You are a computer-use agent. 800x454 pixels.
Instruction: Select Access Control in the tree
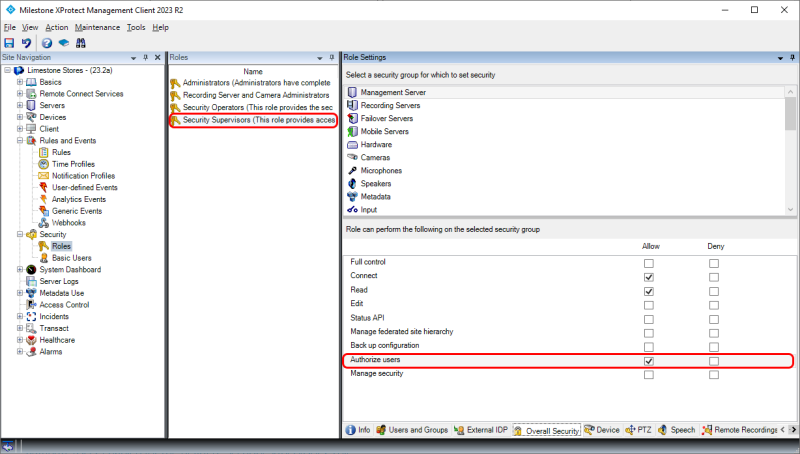[64, 305]
